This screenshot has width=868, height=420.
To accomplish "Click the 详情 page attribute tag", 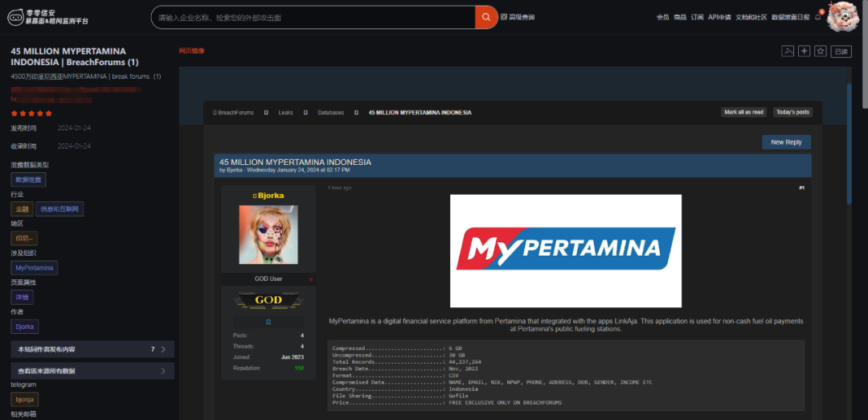I will [x=23, y=297].
